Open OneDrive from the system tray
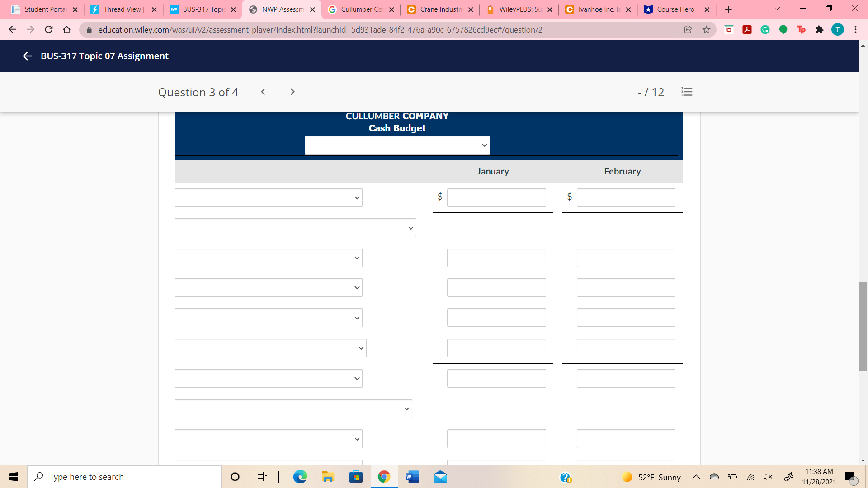Screen dimensions: 868x488 tap(714, 477)
